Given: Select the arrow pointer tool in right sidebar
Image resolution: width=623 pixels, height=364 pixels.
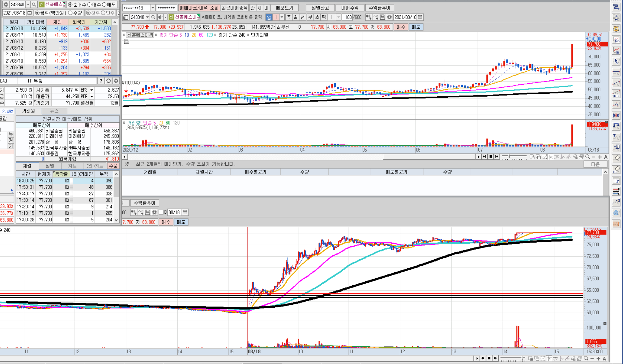Looking at the screenshot, I should (616, 61).
